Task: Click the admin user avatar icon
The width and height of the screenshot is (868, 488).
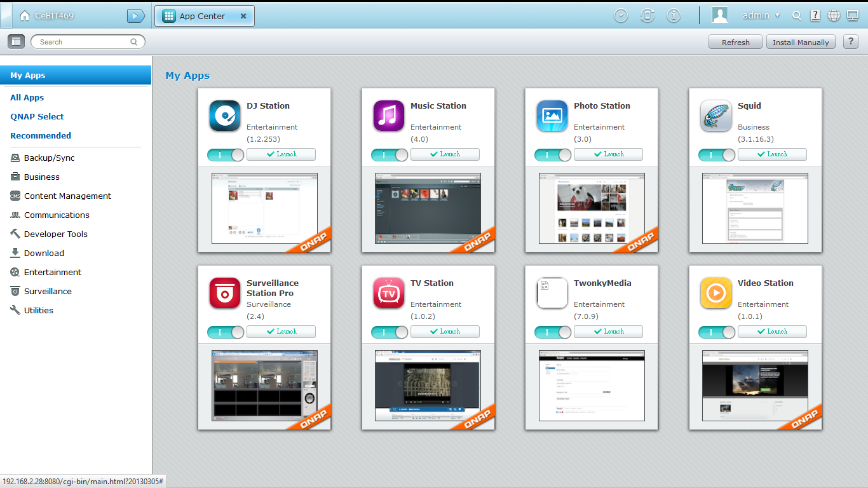Action: pos(720,15)
